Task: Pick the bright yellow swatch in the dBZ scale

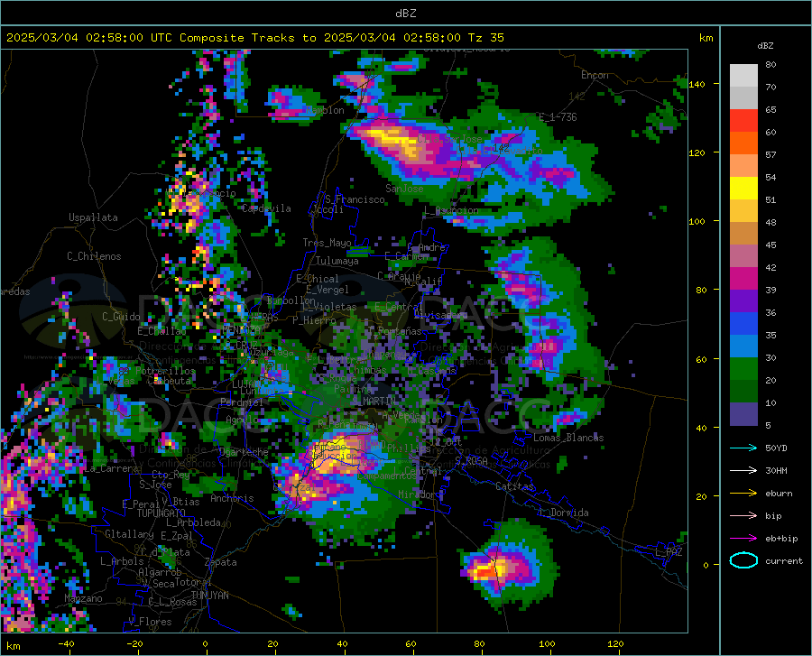Action: (x=743, y=189)
